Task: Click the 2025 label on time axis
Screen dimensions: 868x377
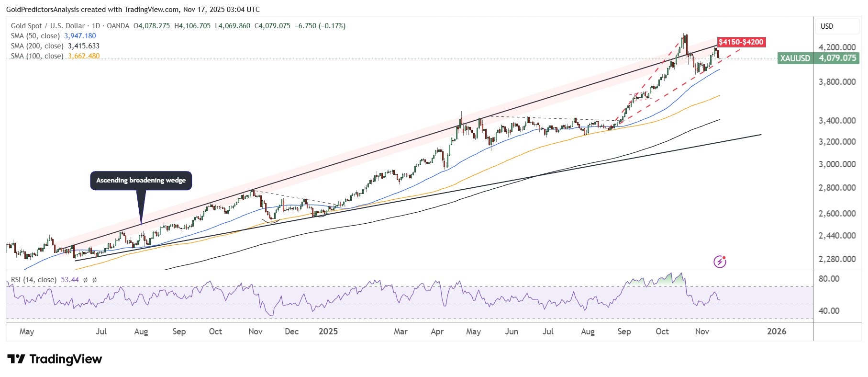Action: (x=328, y=331)
